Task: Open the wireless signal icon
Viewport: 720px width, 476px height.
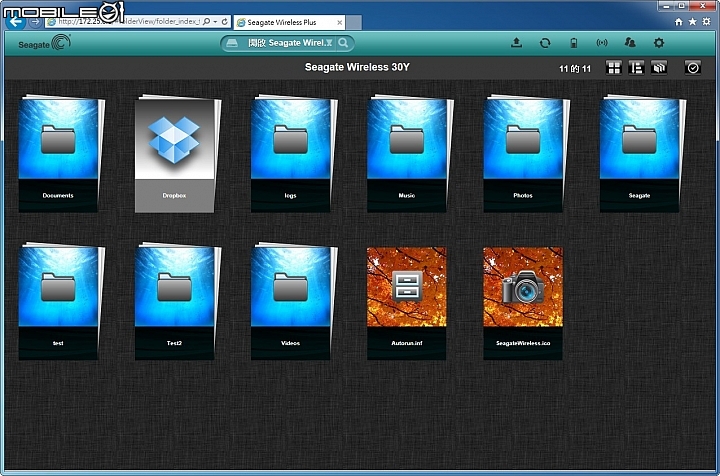Action: click(x=602, y=43)
